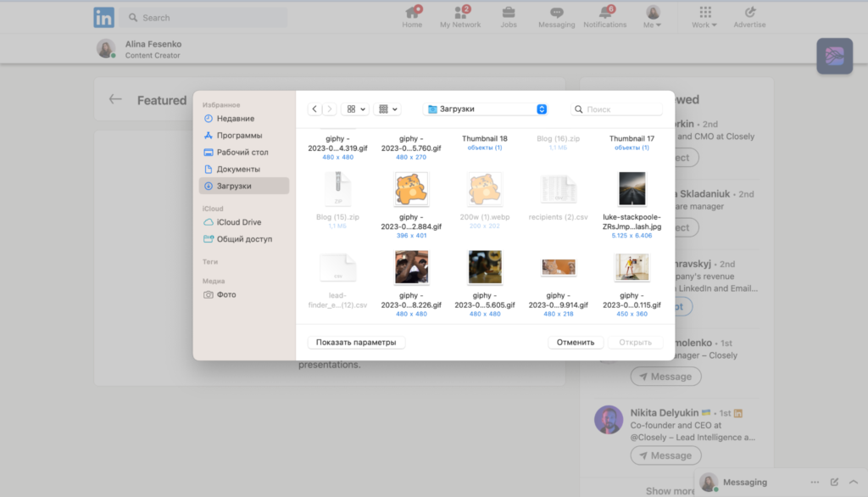Toggle the gallery view control
The image size is (868, 497).
coord(387,109)
